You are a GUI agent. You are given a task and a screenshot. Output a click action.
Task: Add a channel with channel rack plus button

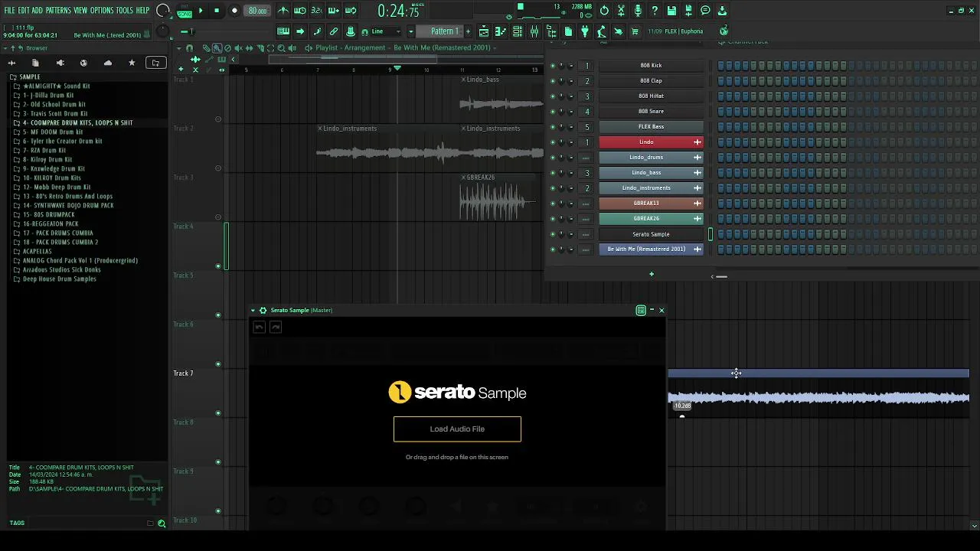[652, 274]
